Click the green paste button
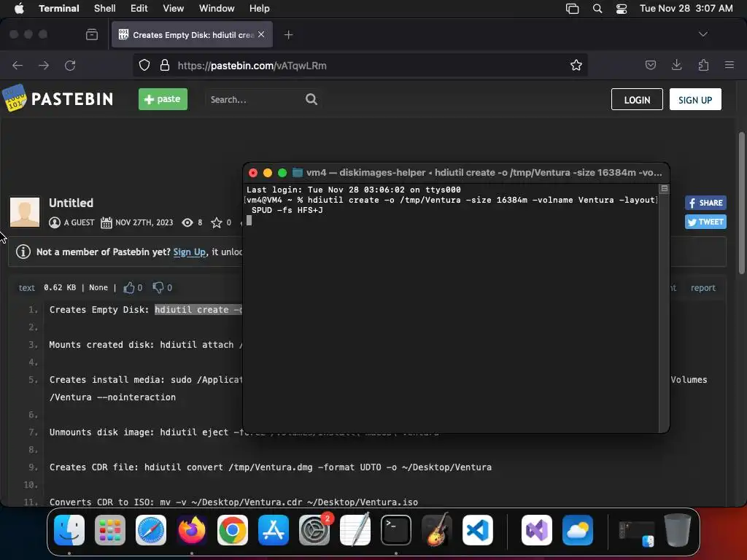Image resolution: width=747 pixels, height=560 pixels. click(x=163, y=99)
